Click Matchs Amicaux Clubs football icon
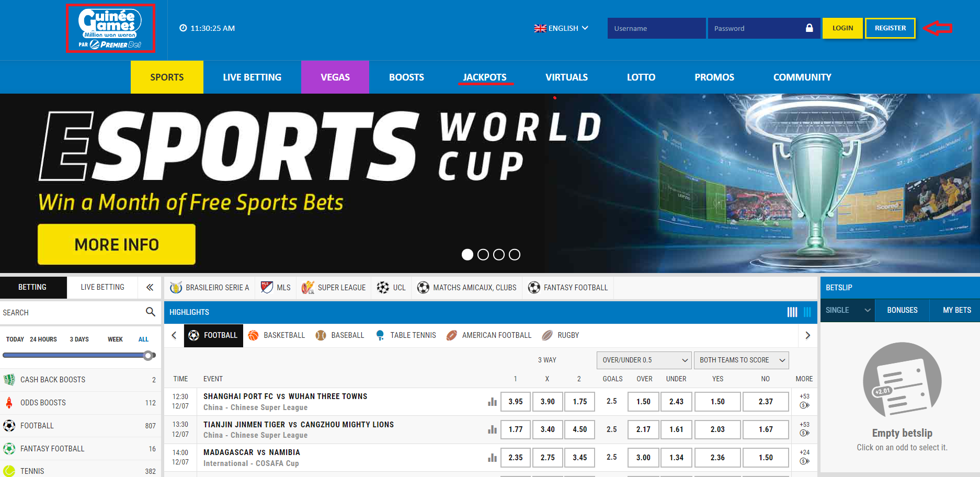Image resolution: width=980 pixels, height=477 pixels. pos(423,287)
